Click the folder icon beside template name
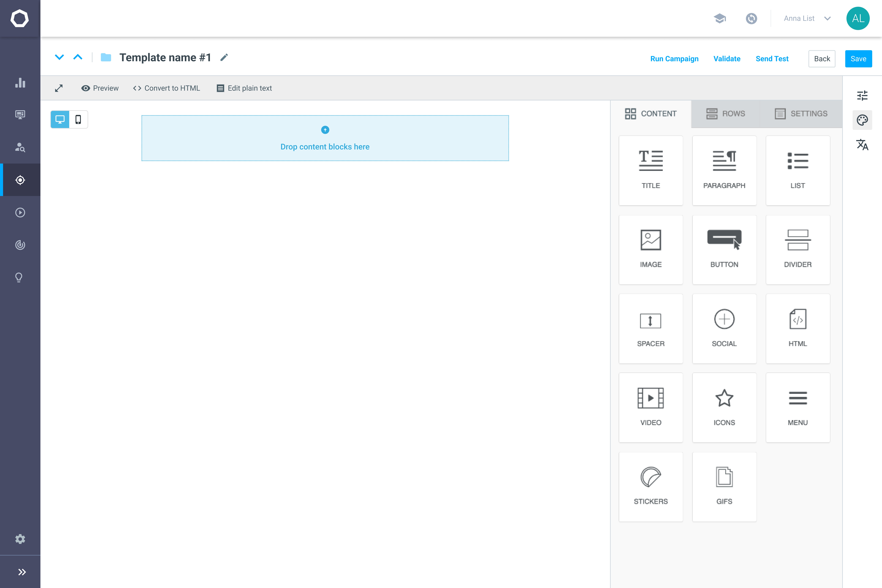Image resolution: width=882 pixels, height=588 pixels. [106, 57]
